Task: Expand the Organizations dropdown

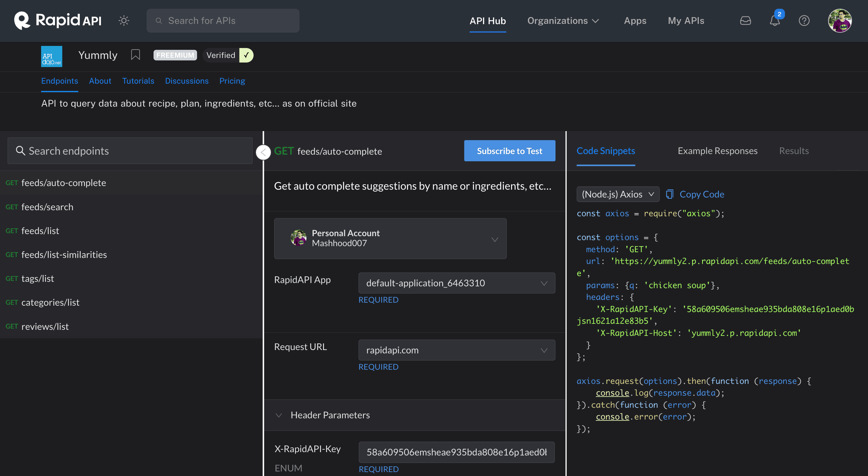Action: 563,21
